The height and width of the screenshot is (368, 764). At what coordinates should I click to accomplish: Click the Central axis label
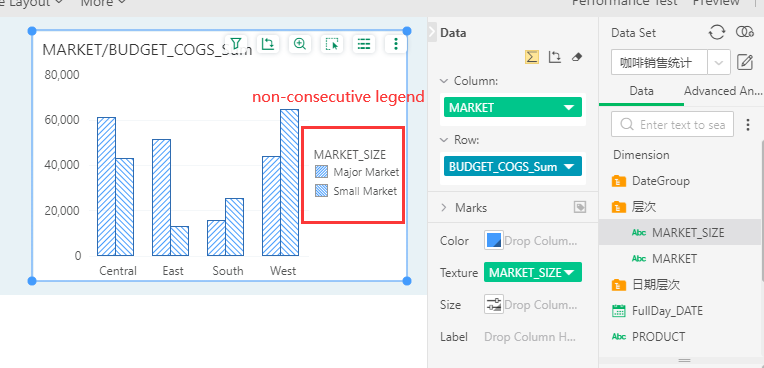tap(118, 271)
